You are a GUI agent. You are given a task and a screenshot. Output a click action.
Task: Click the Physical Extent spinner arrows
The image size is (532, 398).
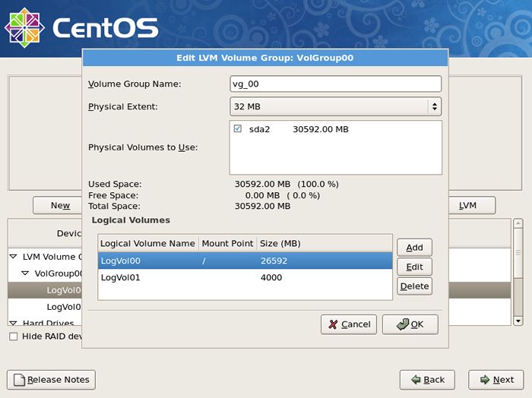pos(434,106)
